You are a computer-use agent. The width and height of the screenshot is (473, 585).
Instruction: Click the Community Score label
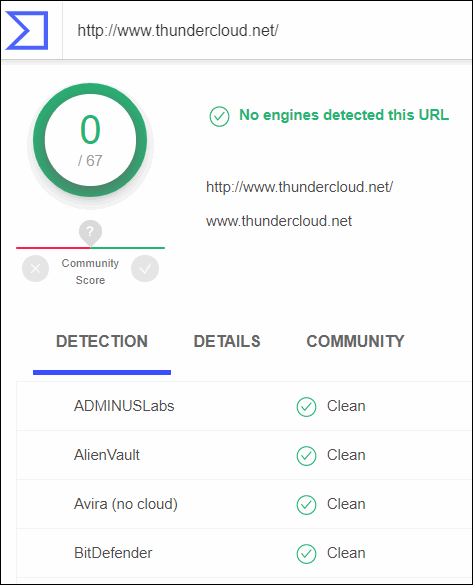tap(90, 272)
